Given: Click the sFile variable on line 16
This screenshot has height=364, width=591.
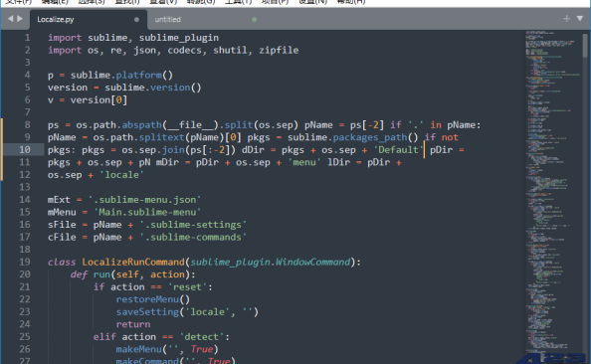Looking at the screenshot, I should 62,225.
